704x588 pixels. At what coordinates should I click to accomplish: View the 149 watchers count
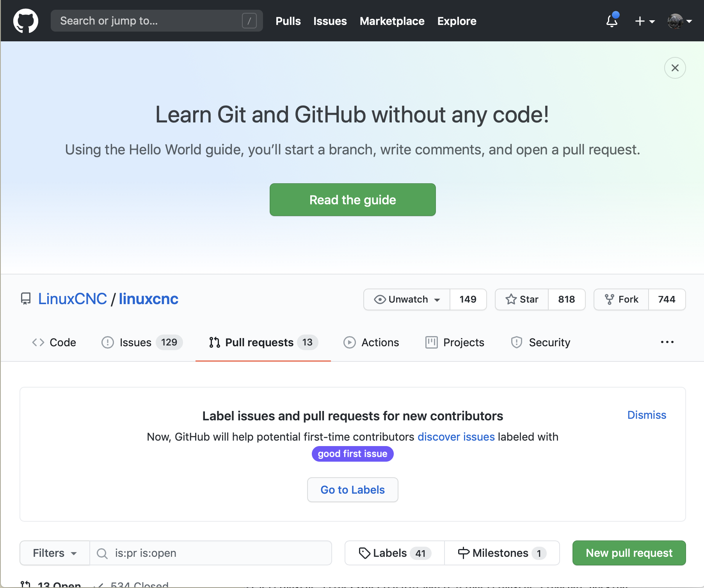468,299
